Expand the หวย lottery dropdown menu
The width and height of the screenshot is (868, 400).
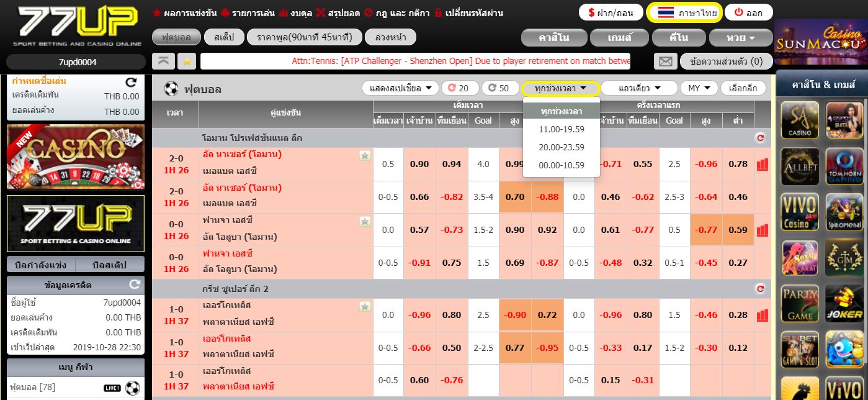pyautogui.click(x=740, y=38)
